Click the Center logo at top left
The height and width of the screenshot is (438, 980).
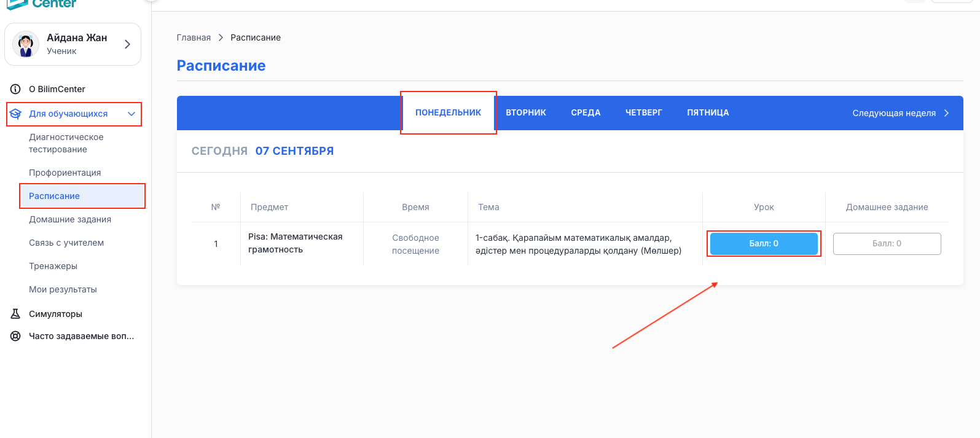tap(42, 4)
